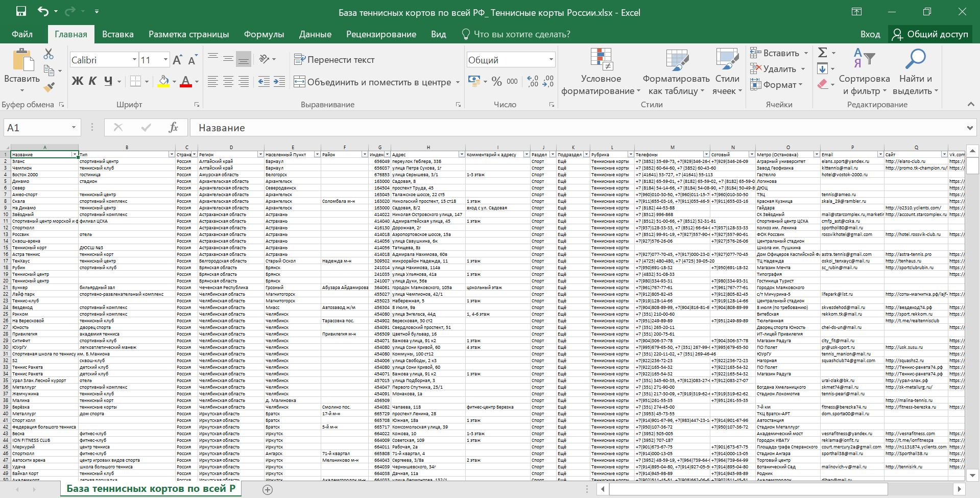
Task: Expand the number format dropdown (Общий)
Action: tap(551, 60)
